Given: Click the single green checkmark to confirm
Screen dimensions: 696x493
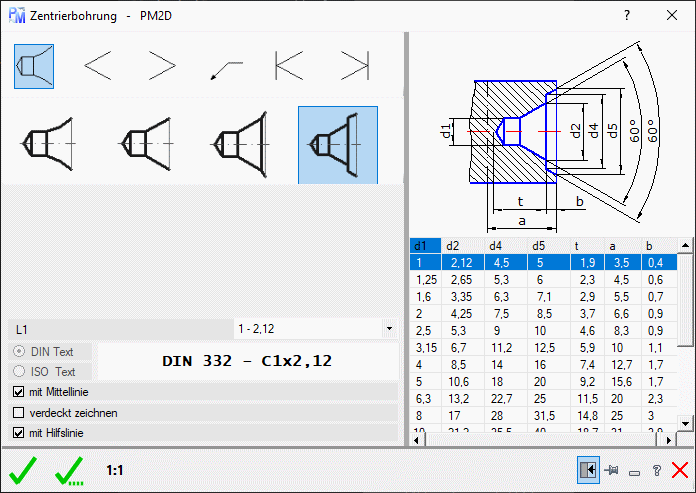Looking at the screenshot, I should [23, 468].
